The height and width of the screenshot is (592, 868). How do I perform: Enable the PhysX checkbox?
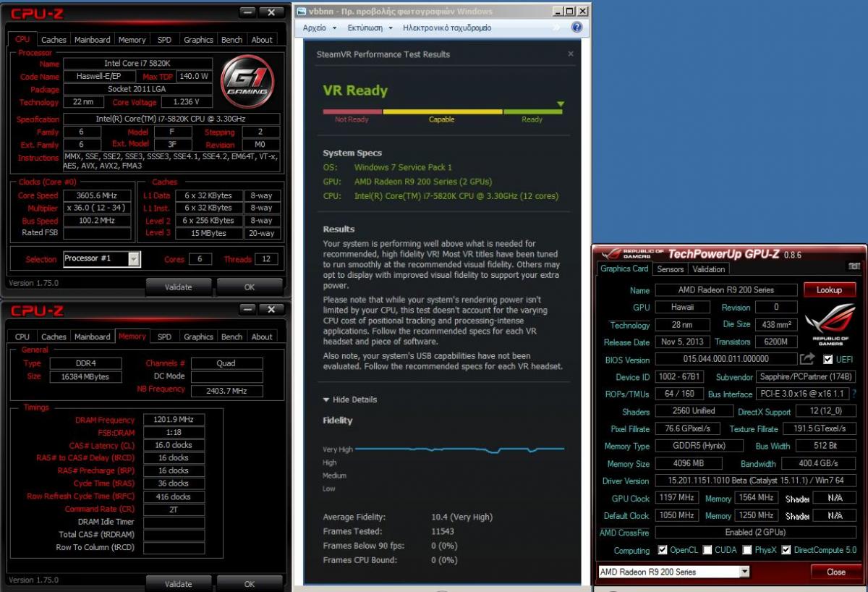(748, 550)
